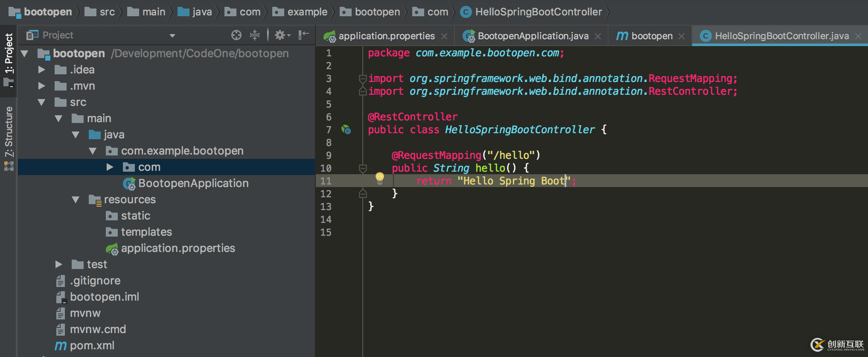The width and height of the screenshot is (868, 357).
Task: Click the mvnw.cmd file icon
Action: 61,329
